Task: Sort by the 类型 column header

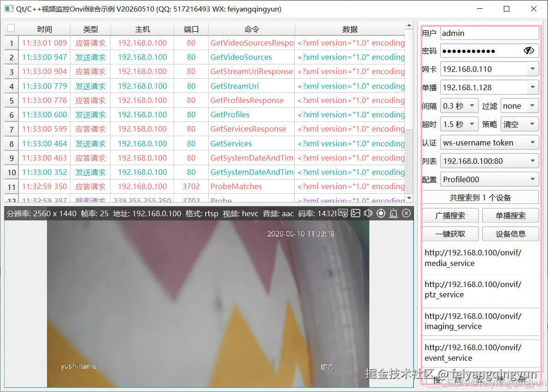Action: click(x=91, y=29)
